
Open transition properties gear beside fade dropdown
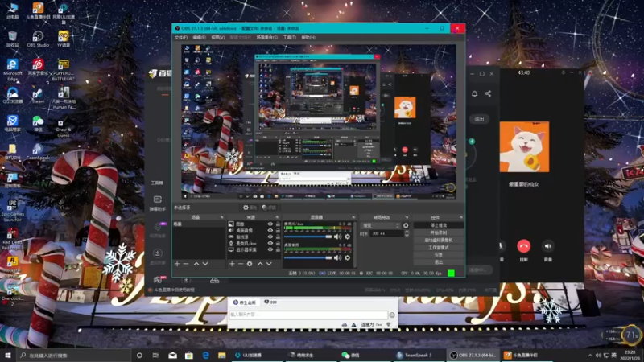[406, 225]
